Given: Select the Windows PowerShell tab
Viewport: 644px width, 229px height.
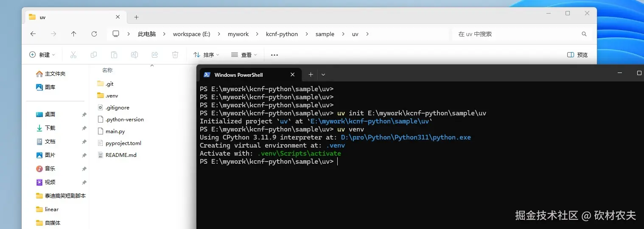Looking at the screenshot, I should [251, 75].
